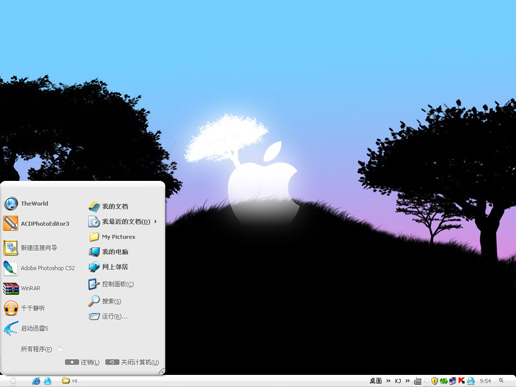The width and height of the screenshot is (516, 387).
Task: Open the red K antivirus tray icon
Action: (x=461, y=380)
